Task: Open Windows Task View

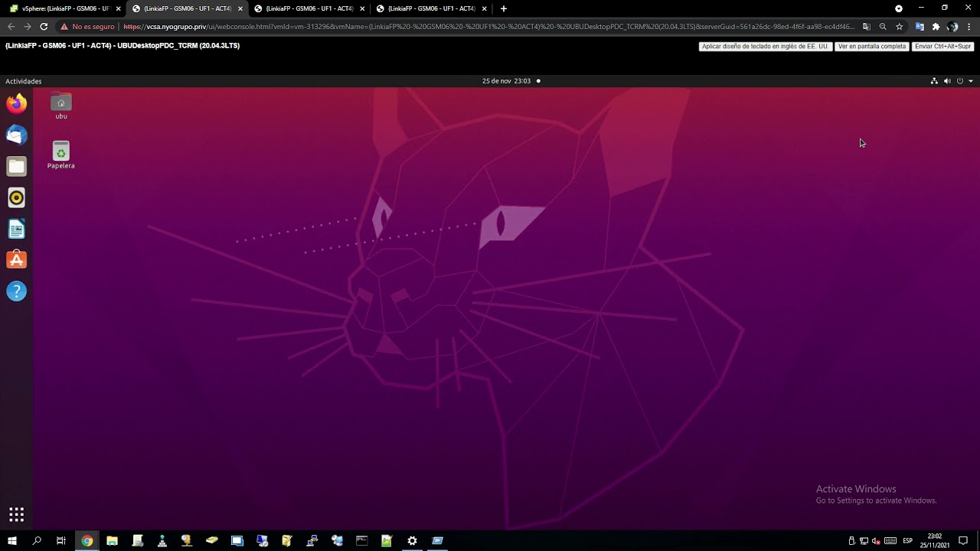Action: click(x=61, y=541)
